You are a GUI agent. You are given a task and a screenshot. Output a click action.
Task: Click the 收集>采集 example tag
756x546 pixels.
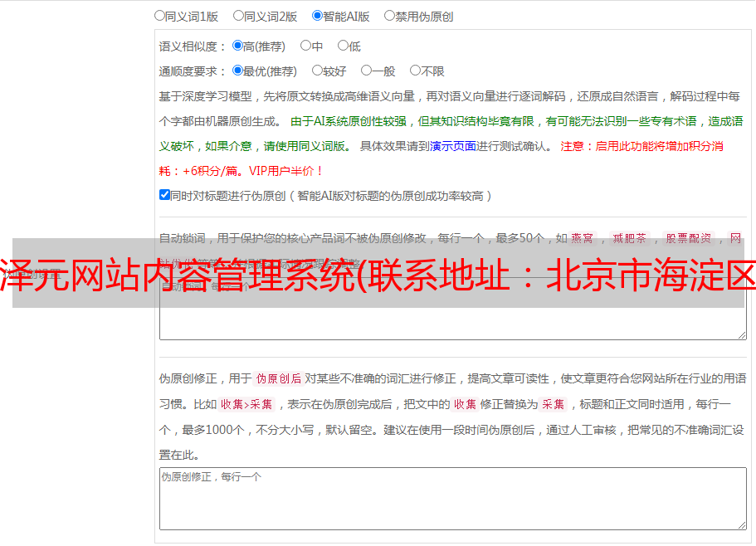point(246,404)
